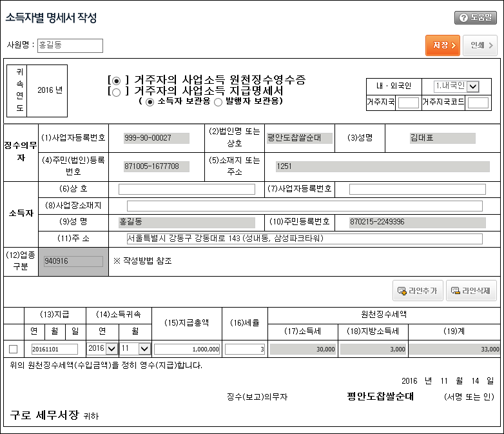This screenshot has width=504, height=434.
Task: Click the 871005-1677708 registration number
Action: tap(157, 166)
